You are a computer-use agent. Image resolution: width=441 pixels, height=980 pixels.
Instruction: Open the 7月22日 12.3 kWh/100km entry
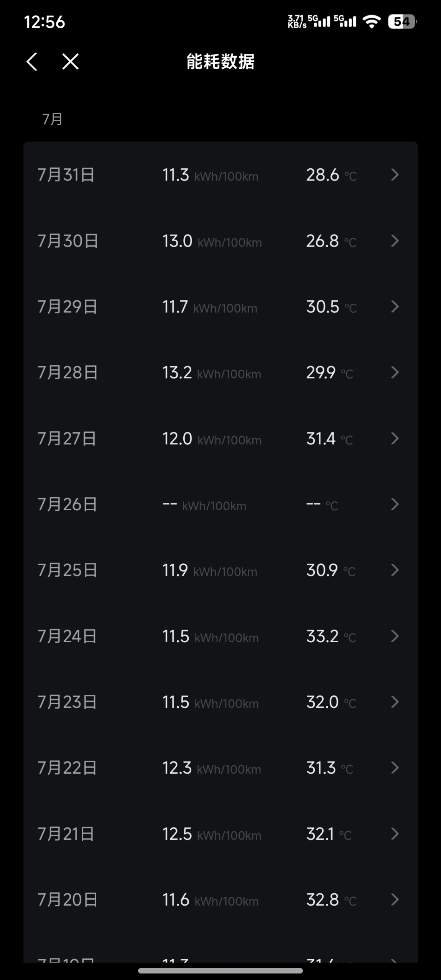pyautogui.click(x=220, y=768)
